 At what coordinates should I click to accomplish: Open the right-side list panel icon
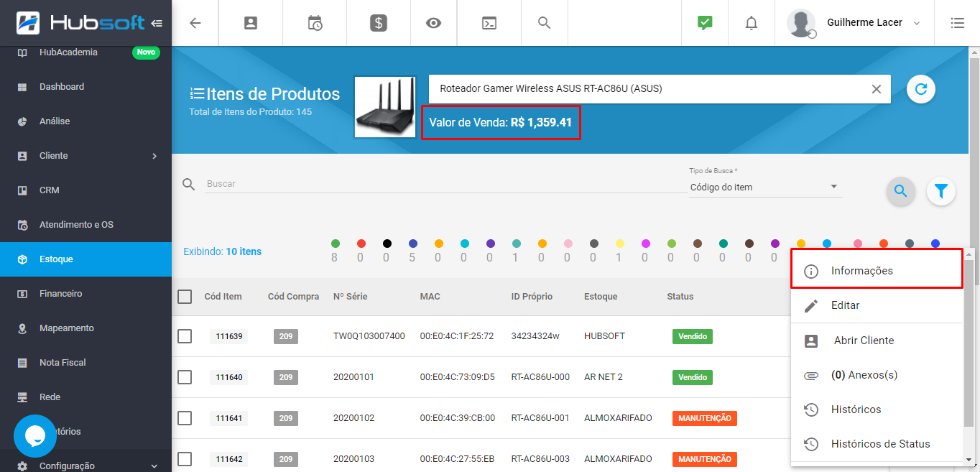point(957,23)
